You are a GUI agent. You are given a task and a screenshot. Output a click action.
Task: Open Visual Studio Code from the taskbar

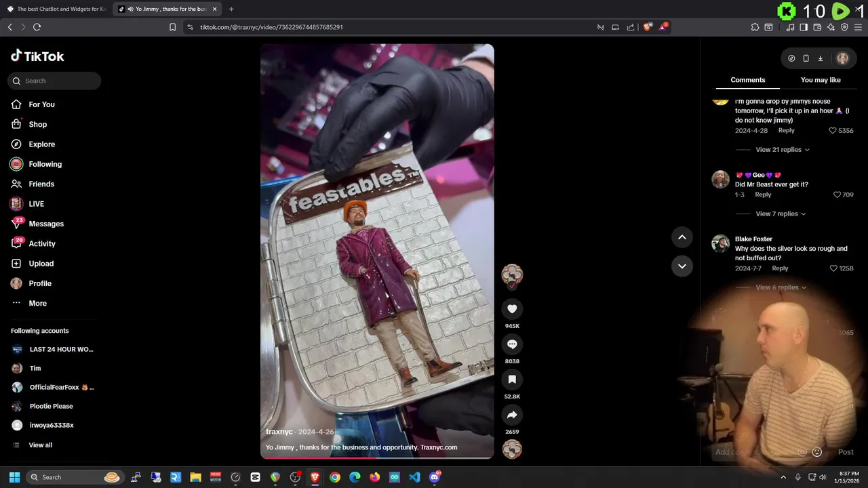[414, 477]
